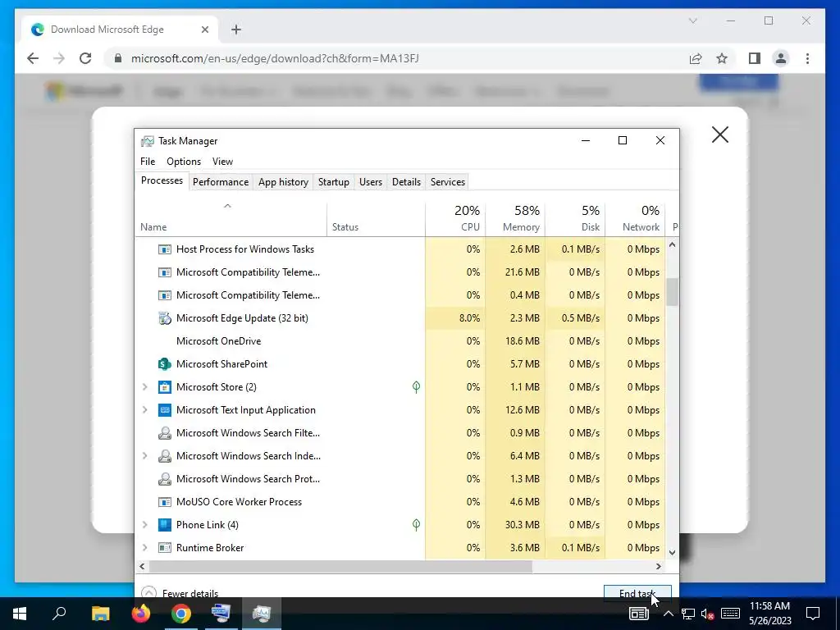840x630 pixels.
Task: Click the Microsoft Store suspended leaf icon
Action: (x=416, y=387)
